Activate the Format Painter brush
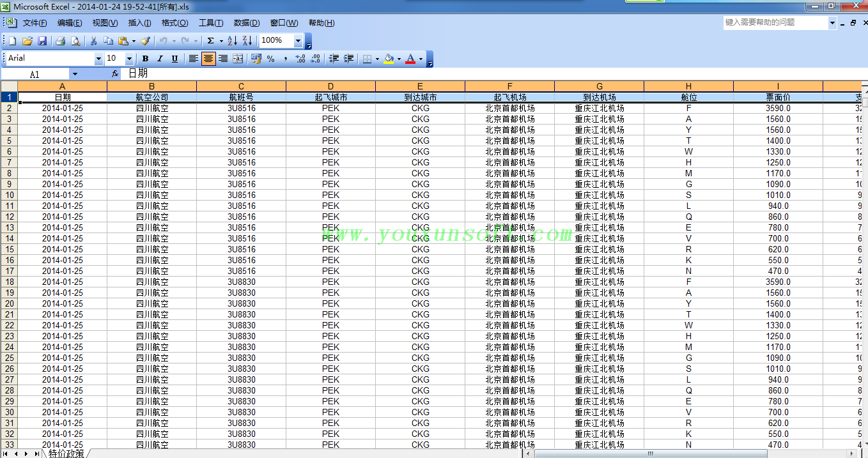Screen dimensions: 868x458 (x=145, y=41)
